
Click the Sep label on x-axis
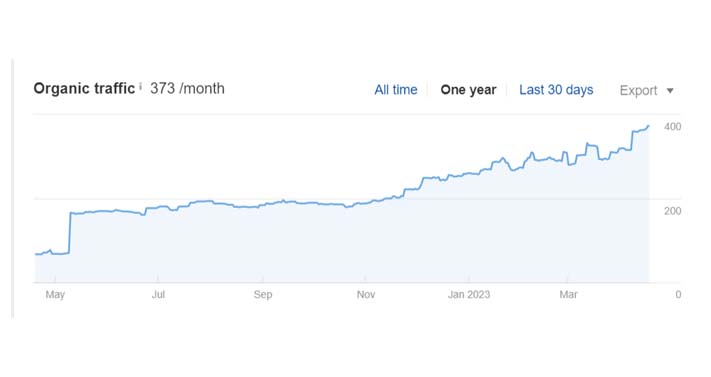263,294
